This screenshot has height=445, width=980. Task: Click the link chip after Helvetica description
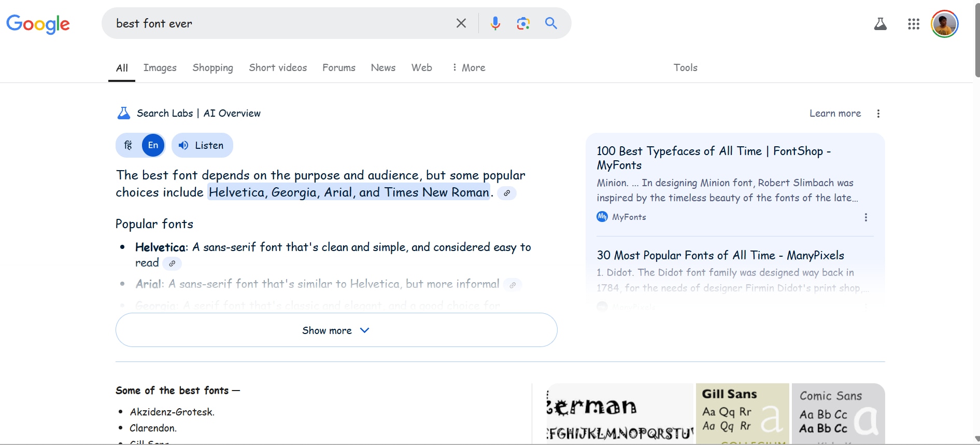(172, 263)
